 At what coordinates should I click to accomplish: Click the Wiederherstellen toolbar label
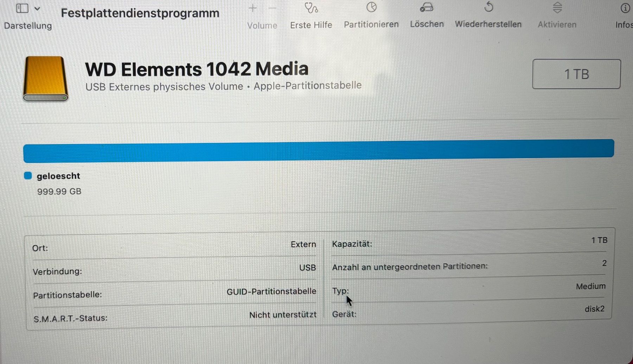(488, 24)
